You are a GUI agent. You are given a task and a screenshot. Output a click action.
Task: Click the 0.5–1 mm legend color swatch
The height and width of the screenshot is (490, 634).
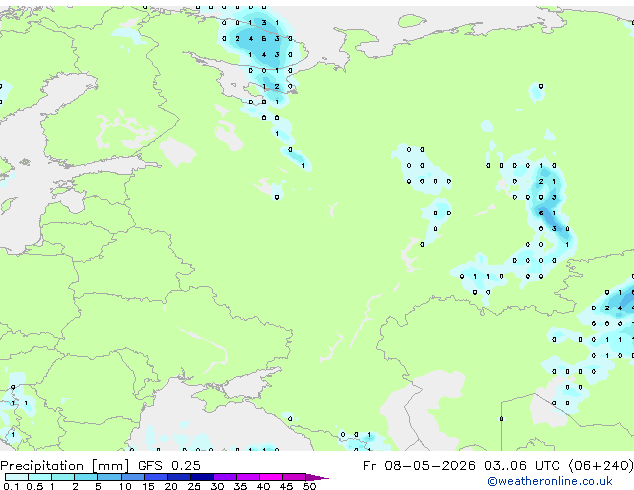40,477
